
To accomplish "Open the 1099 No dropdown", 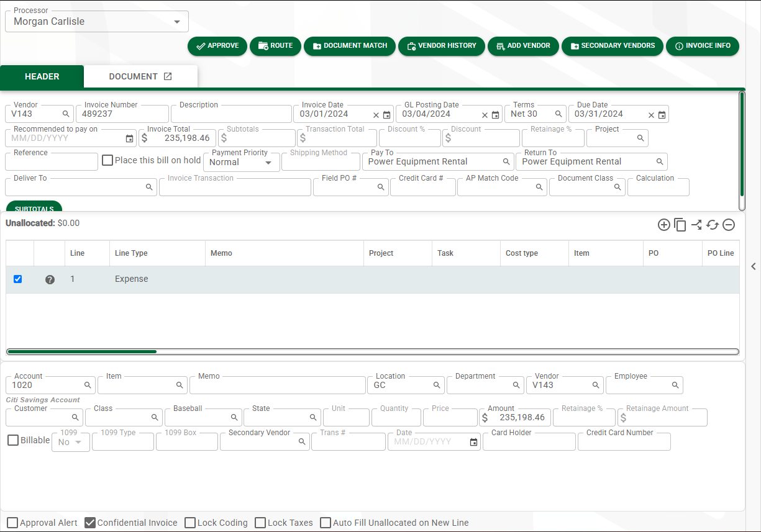I will pyautogui.click(x=71, y=442).
